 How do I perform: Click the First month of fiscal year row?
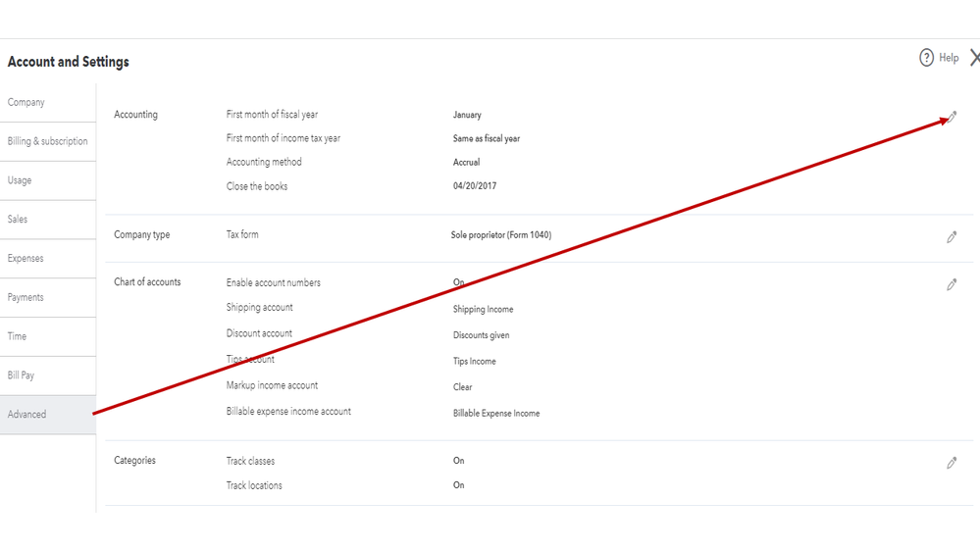pos(272,115)
